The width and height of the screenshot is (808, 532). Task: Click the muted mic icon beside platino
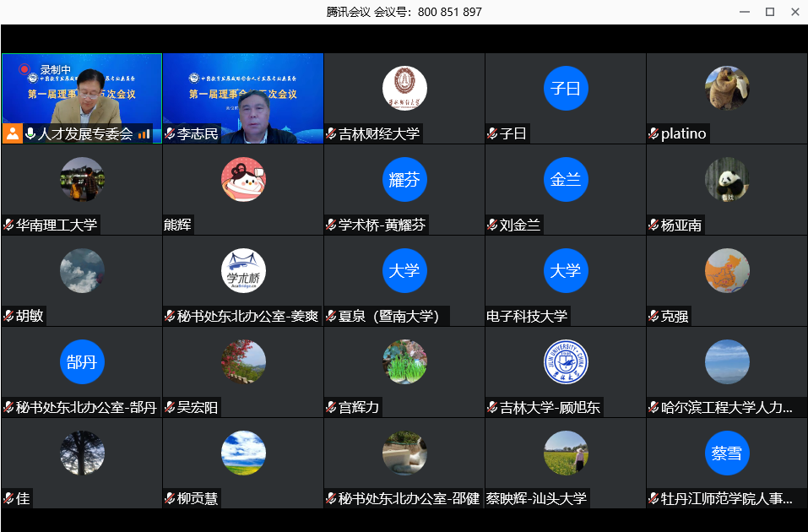pos(653,133)
